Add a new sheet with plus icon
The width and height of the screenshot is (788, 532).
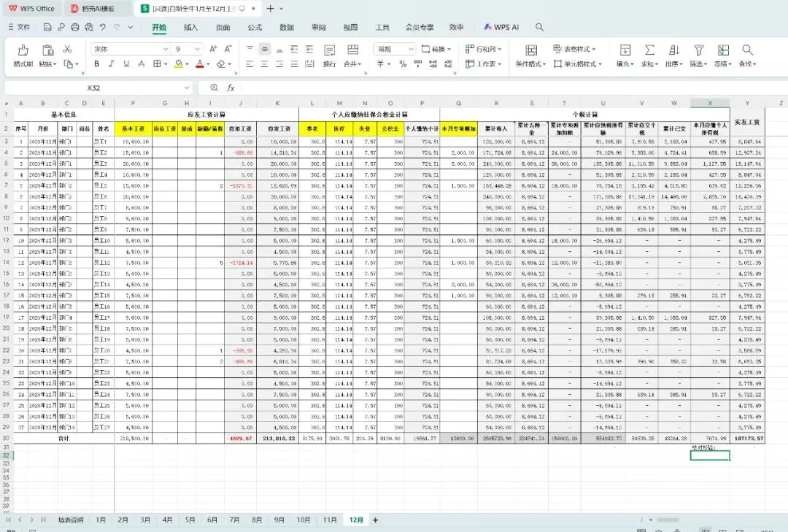[x=375, y=520]
